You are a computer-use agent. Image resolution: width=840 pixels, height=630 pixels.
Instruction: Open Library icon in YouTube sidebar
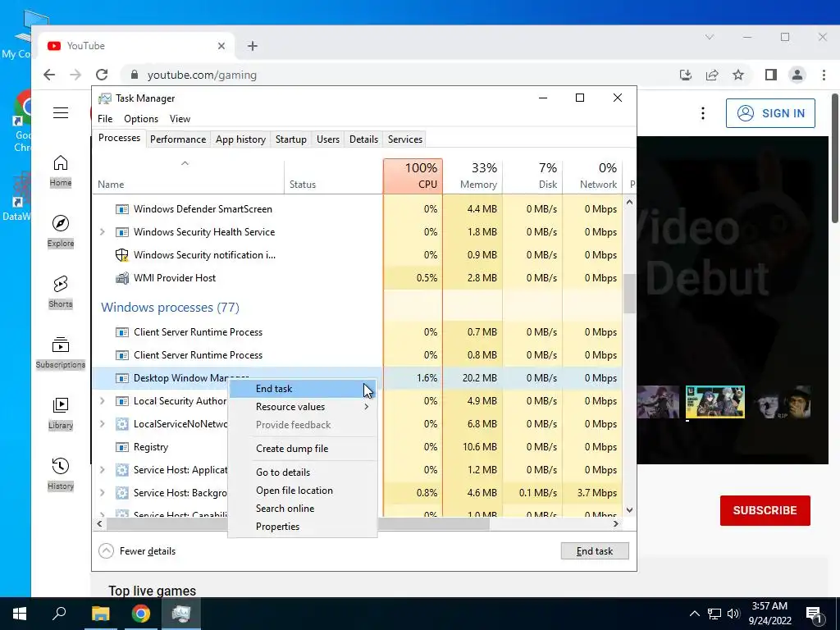61,405
